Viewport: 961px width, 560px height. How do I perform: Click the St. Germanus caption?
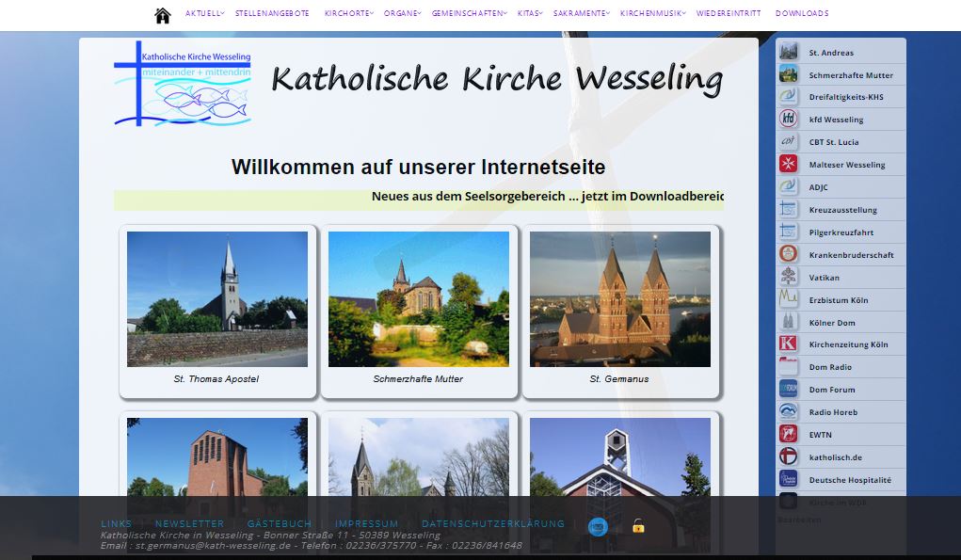pyautogui.click(x=619, y=379)
